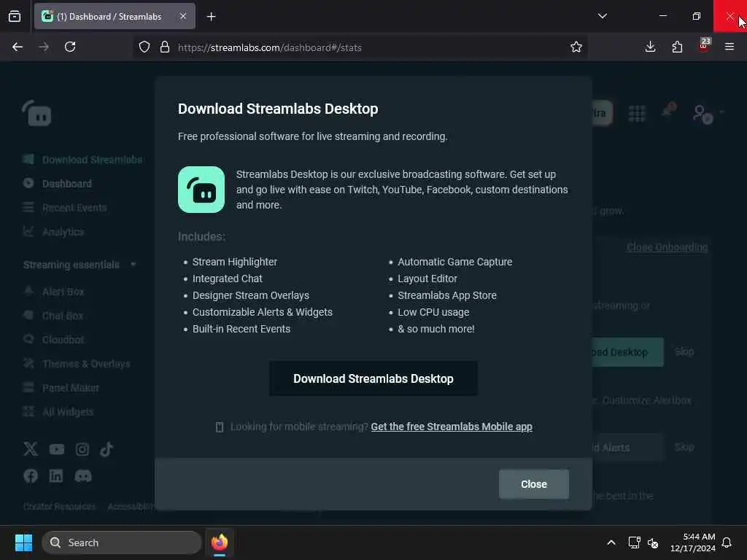Screen dimensions: 747x560
Task: Show hidden system tray icons chevron
Action: 611,542
